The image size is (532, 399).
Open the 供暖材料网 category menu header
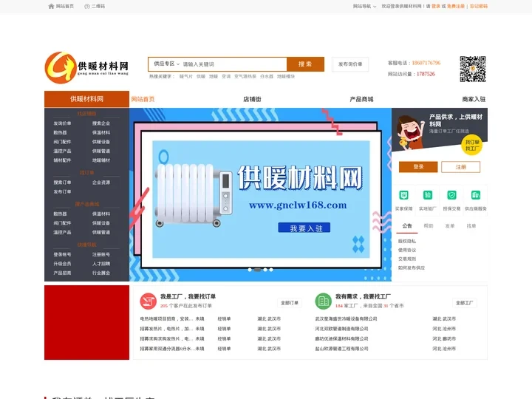point(86,99)
